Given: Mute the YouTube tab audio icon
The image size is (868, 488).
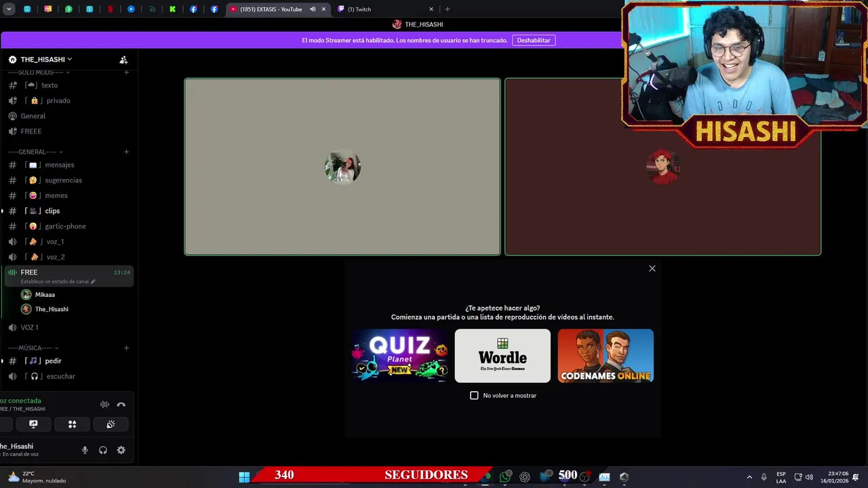Looking at the screenshot, I should [313, 9].
